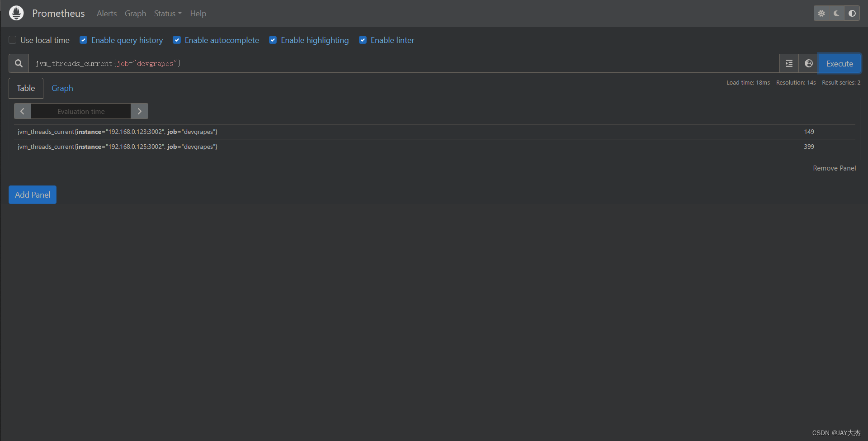
Task: Switch to dark theme moon icon
Action: coord(837,14)
